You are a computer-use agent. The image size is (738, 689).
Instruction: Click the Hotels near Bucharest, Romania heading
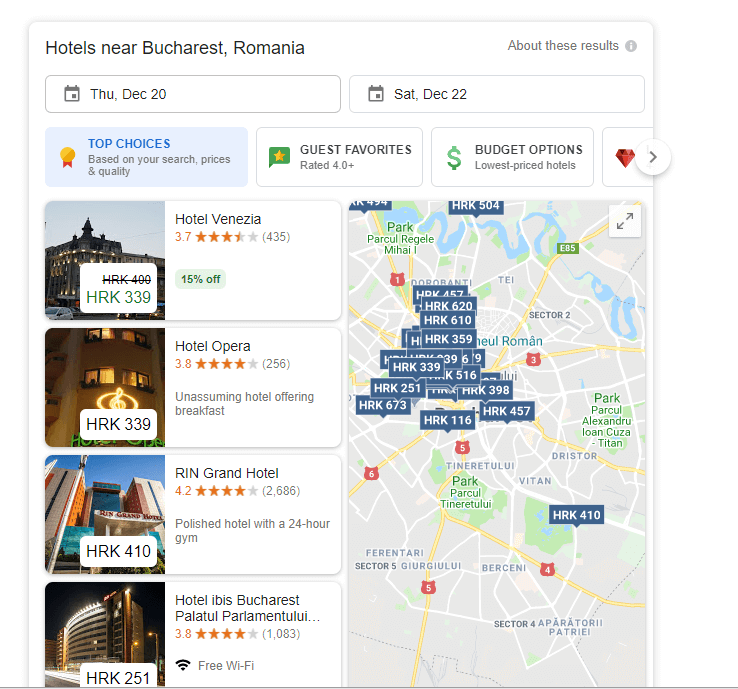coord(175,48)
